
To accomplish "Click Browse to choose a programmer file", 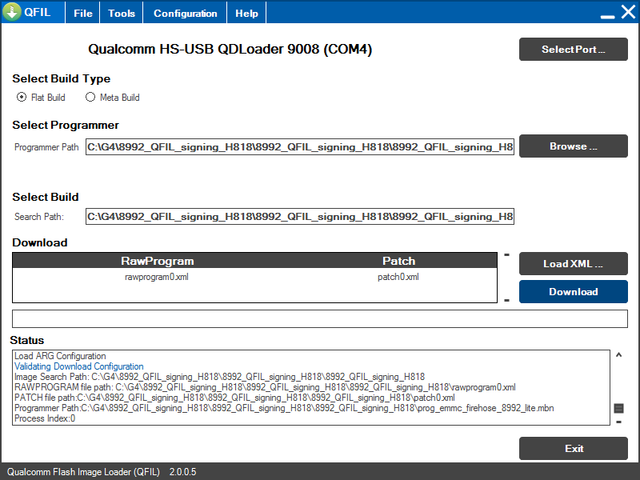I will tap(573, 146).
